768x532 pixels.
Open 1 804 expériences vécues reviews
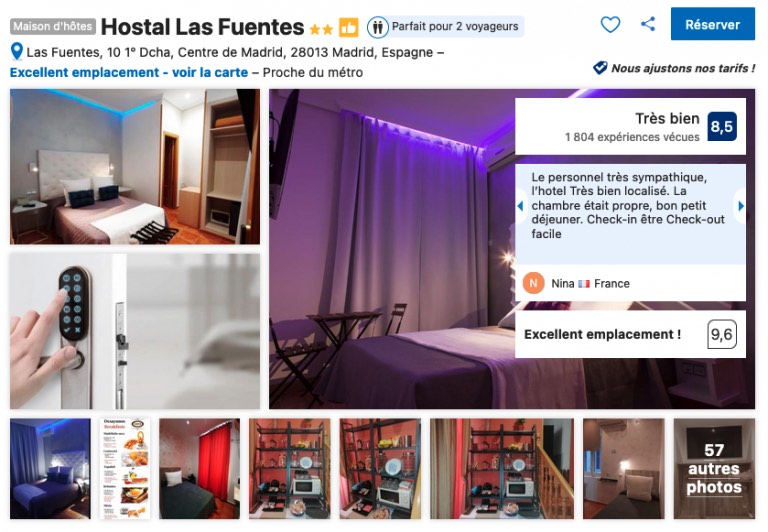click(632, 137)
